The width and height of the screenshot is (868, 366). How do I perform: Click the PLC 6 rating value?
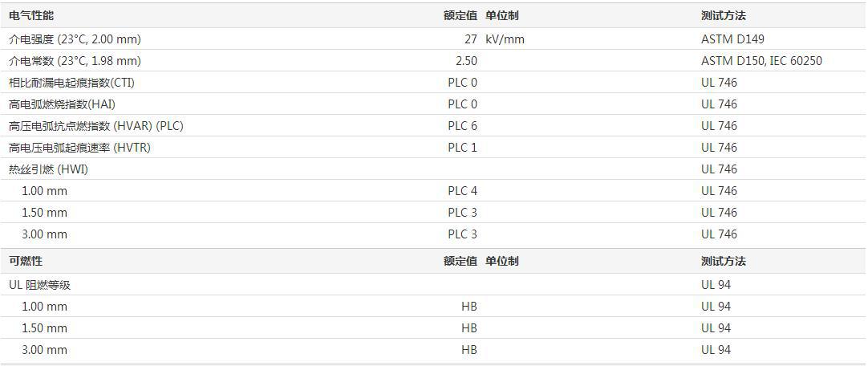pos(462,125)
